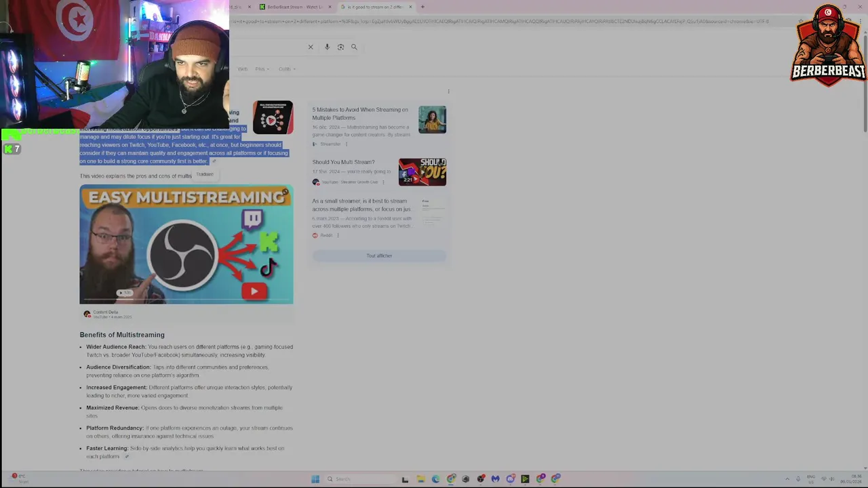Open a new browser tab with plus button

tap(422, 7)
